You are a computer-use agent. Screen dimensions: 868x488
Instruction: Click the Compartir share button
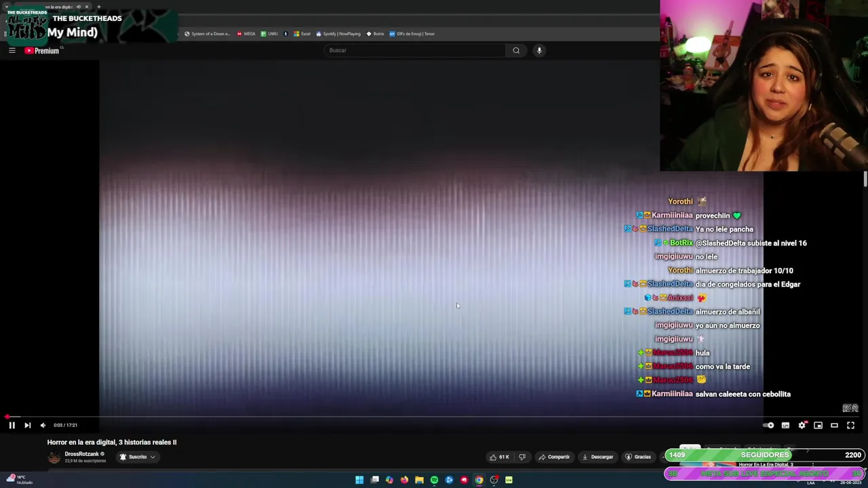point(554,457)
